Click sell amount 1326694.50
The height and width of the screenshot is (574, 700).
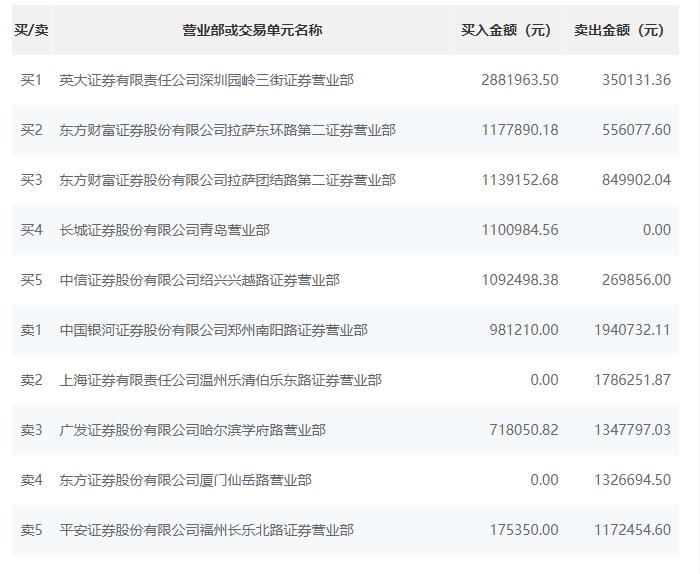pos(632,480)
